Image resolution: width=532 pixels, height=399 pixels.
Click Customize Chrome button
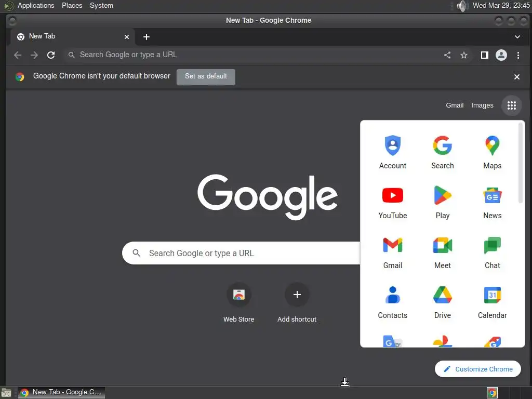[x=478, y=369]
